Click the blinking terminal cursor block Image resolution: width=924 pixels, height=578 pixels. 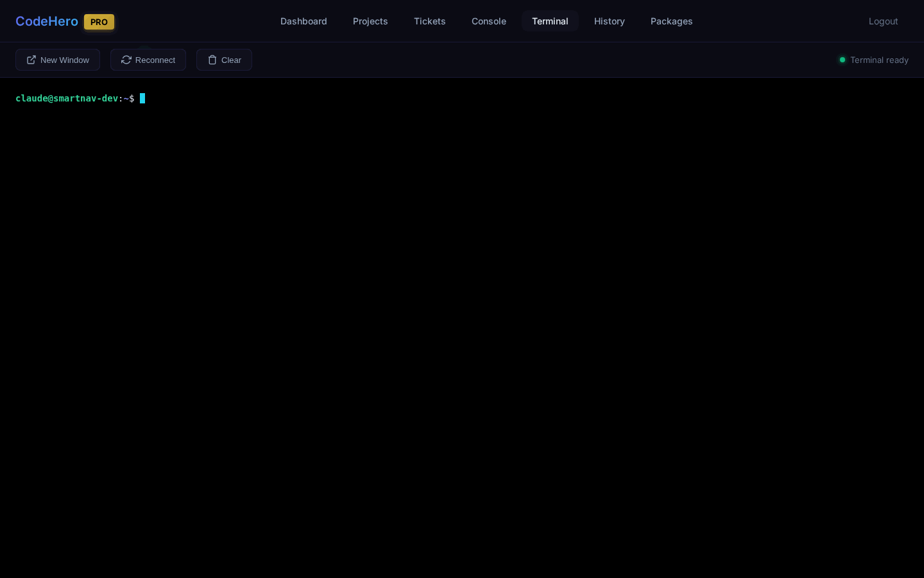(142, 98)
